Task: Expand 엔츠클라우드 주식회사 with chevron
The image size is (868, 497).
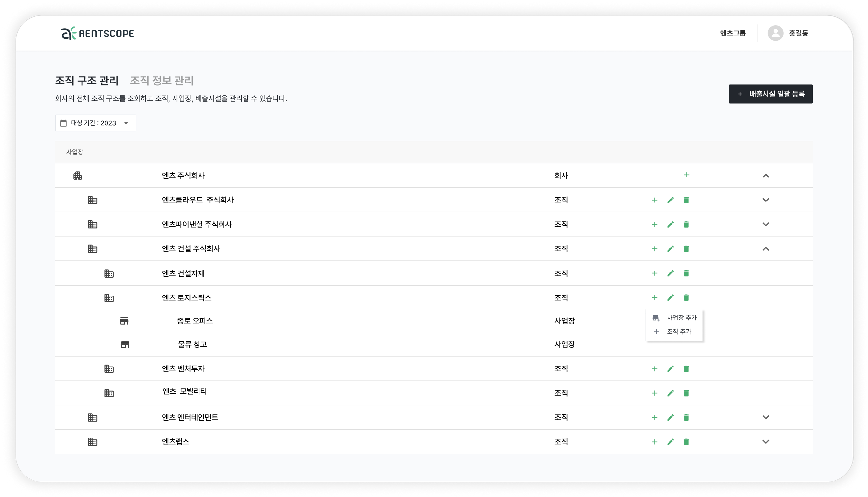Action: pos(766,200)
